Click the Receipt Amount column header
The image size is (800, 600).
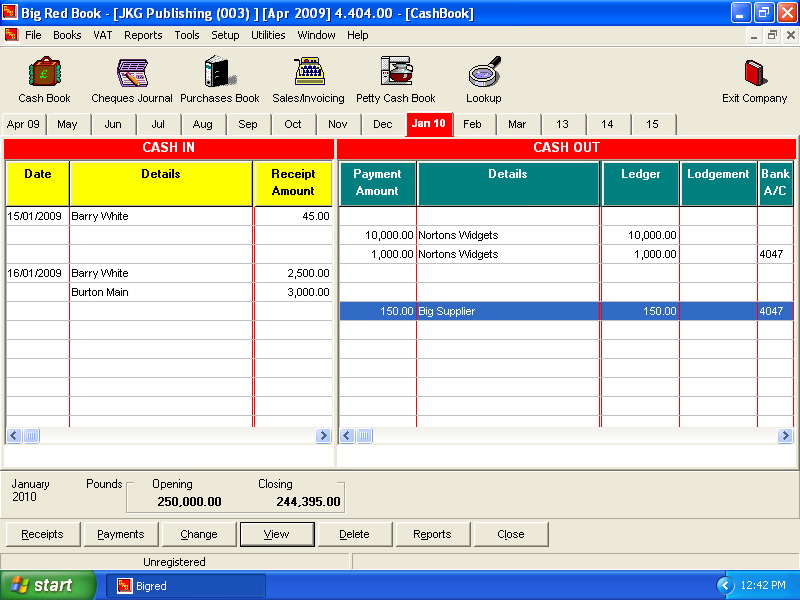click(x=293, y=183)
